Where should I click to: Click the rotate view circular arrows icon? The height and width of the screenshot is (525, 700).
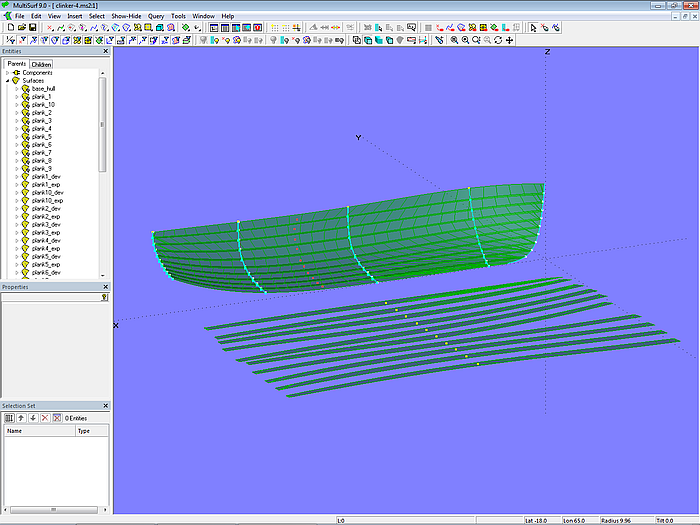coord(498,40)
